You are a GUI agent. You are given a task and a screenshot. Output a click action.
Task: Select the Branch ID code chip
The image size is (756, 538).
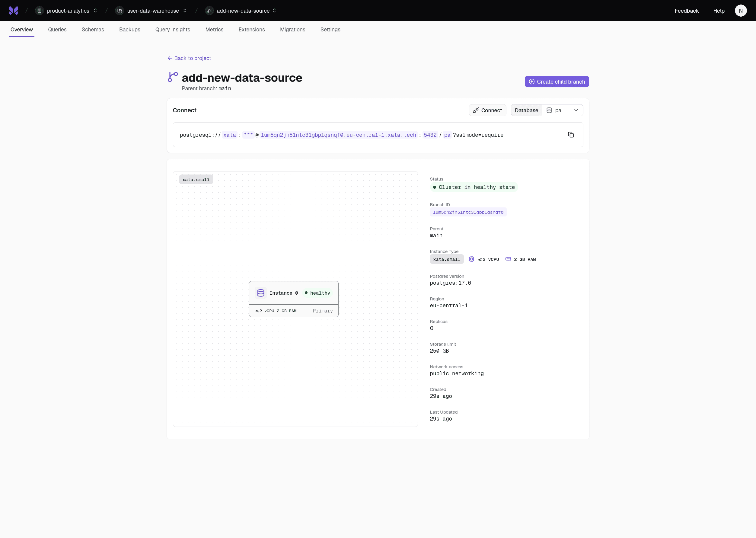[467, 212]
